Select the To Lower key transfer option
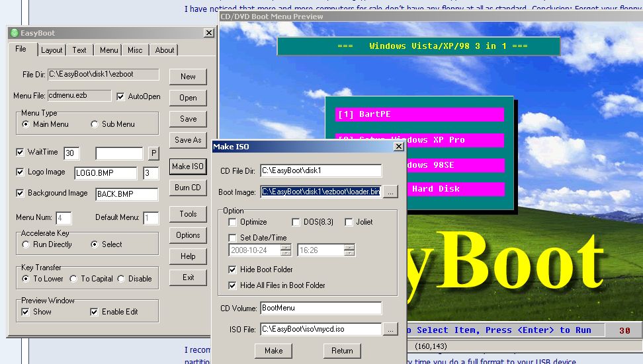 point(25,279)
